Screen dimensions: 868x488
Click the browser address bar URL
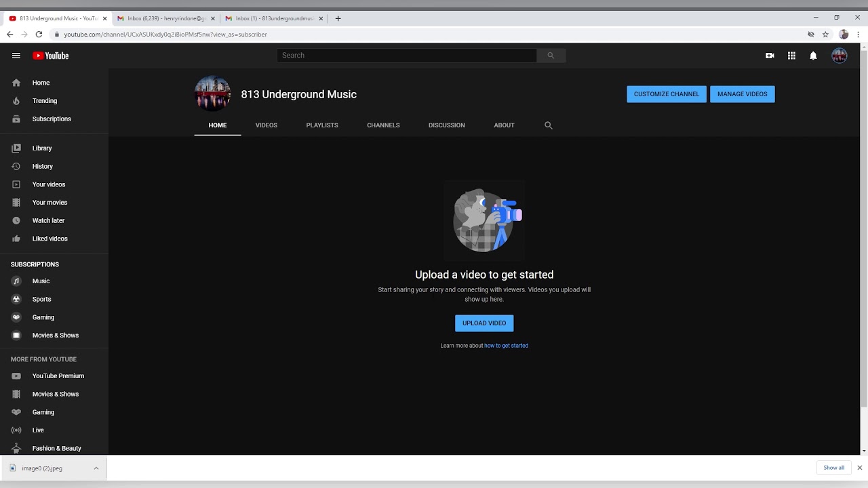pos(165,35)
